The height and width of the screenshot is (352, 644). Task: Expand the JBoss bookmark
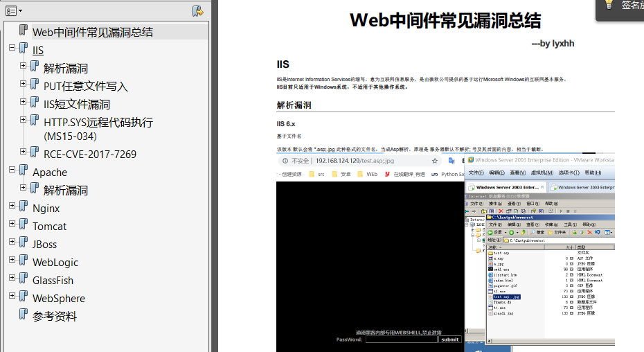12,242
